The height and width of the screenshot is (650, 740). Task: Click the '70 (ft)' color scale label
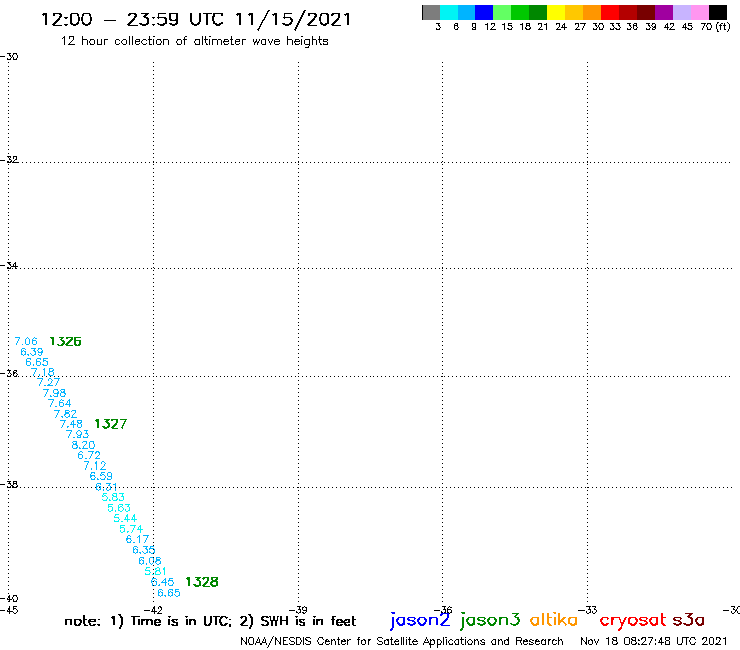coord(715,27)
